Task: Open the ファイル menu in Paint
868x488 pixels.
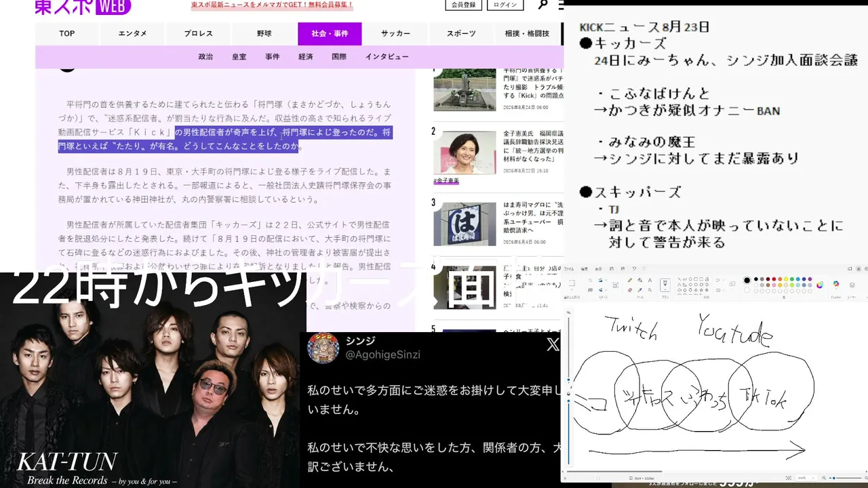Action: coord(568,268)
